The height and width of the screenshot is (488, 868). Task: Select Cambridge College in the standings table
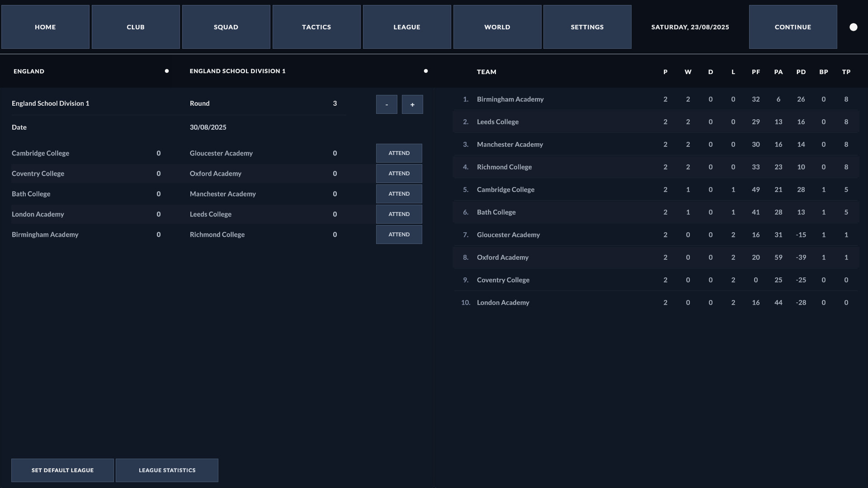point(656,189)
